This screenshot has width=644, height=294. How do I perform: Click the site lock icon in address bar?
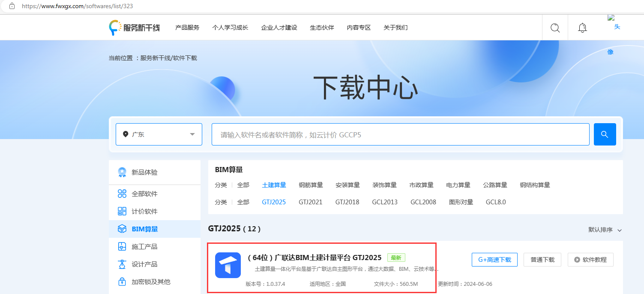(12, 6)
